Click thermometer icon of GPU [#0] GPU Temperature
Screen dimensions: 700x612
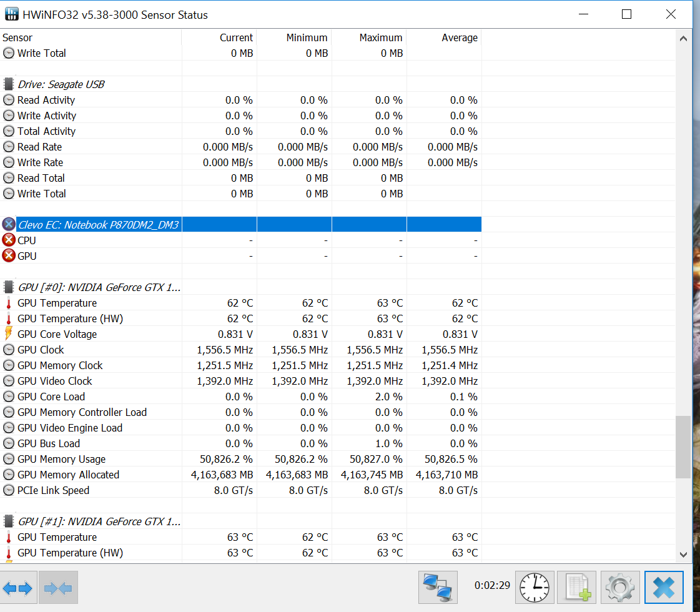(9, 303)
